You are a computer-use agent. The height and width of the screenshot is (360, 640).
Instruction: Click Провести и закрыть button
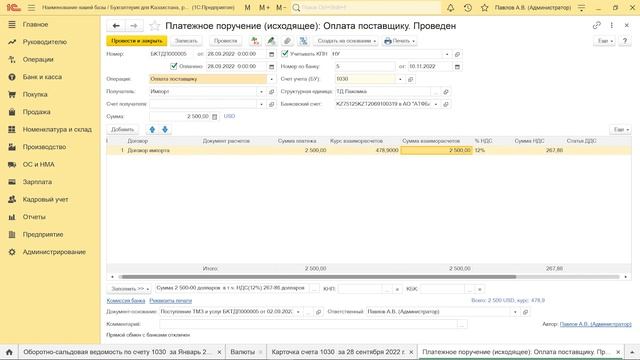[x=136, y=41]
